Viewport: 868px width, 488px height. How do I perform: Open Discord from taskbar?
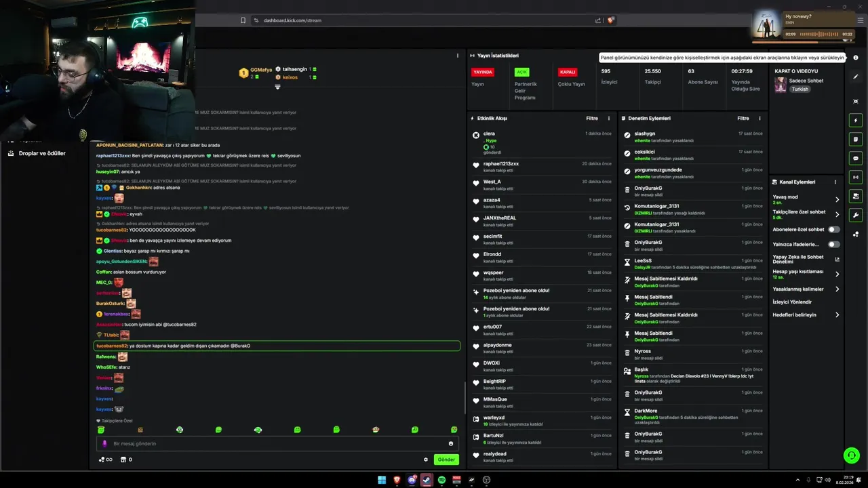coord(412,480)
